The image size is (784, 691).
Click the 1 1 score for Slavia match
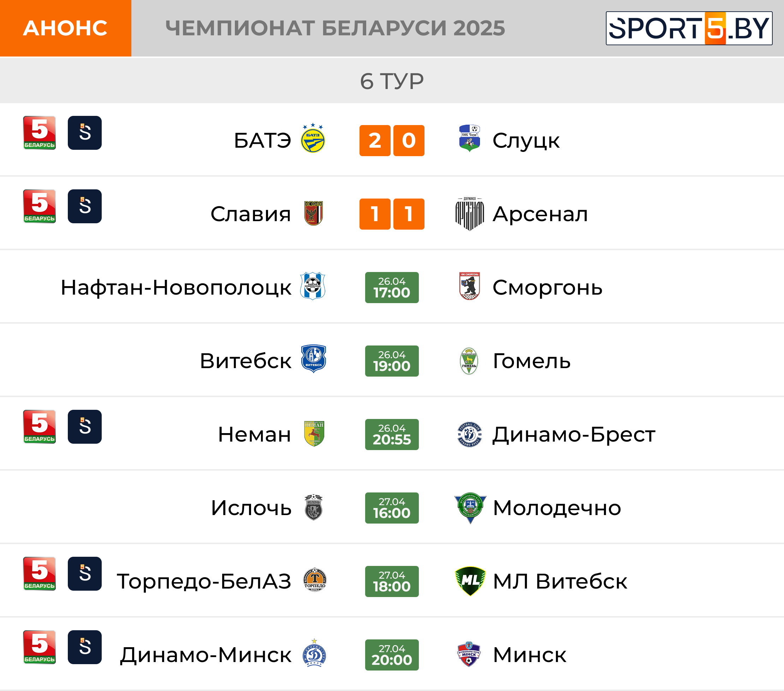click(x=392, y=214)
